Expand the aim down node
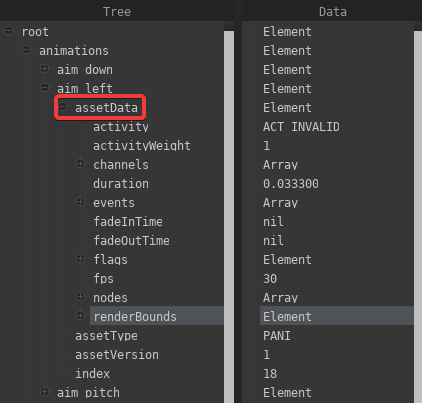Image resolution: width=422 pixels, height=403 pixels. [44, 69]
